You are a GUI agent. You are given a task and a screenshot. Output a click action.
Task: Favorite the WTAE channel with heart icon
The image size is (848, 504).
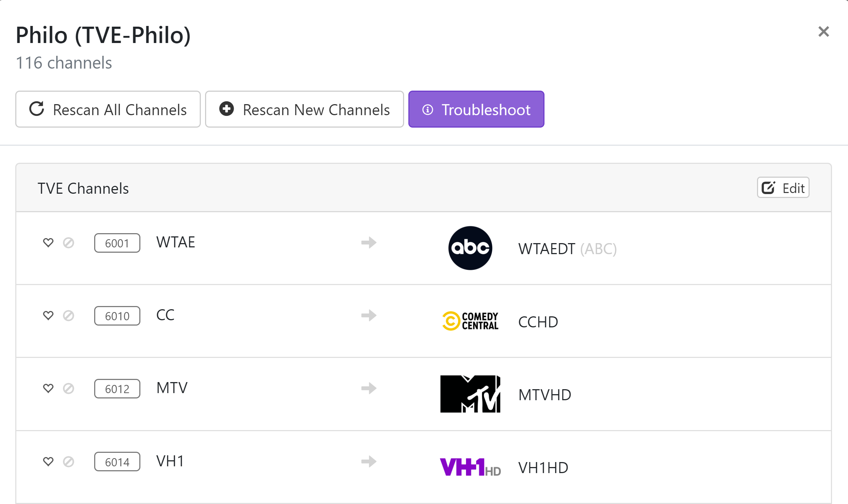48,243
